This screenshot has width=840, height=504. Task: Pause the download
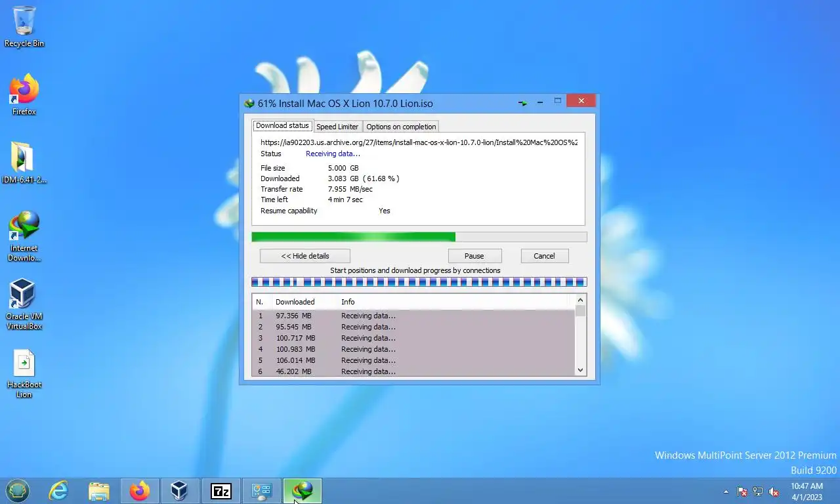(x=474, y=256)
